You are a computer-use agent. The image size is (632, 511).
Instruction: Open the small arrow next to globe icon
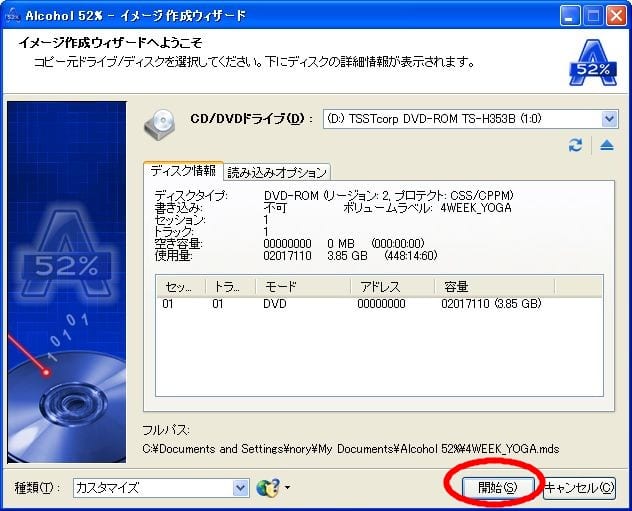(288, 489)
